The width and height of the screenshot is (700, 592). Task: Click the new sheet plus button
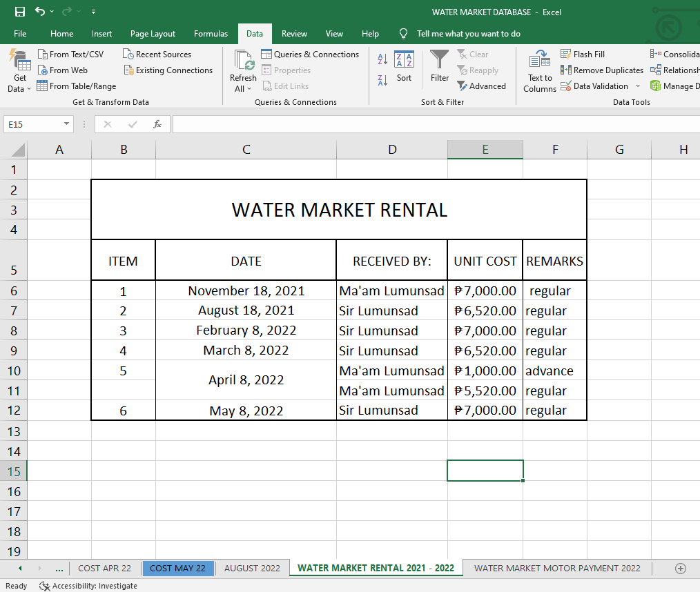pyautogui.click(x=680, y=568)
